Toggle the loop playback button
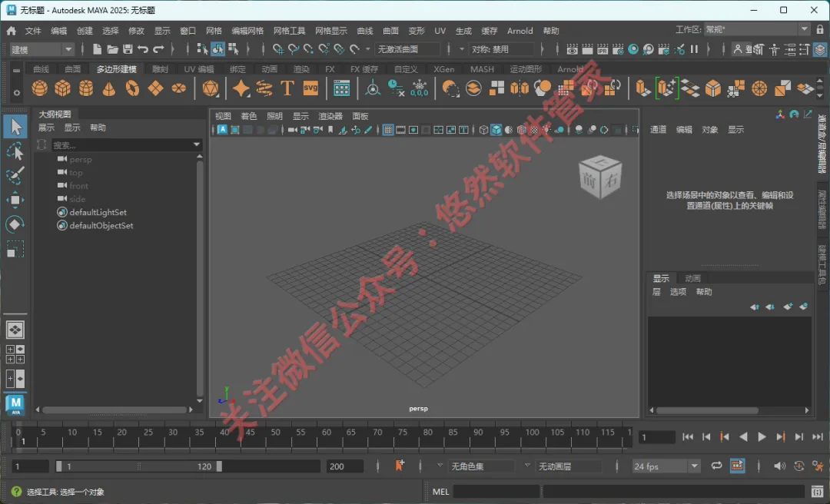 pyautogui.click(x=716, y=466)
